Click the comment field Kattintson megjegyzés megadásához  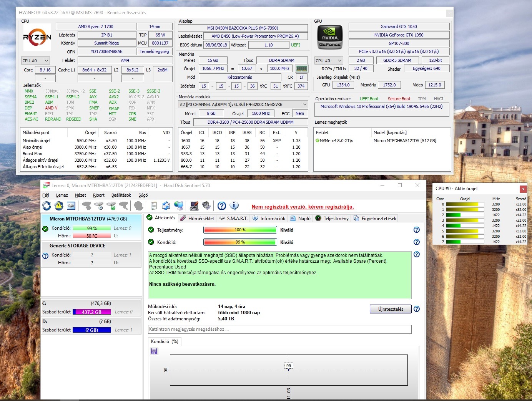click(x=280, y=329)
